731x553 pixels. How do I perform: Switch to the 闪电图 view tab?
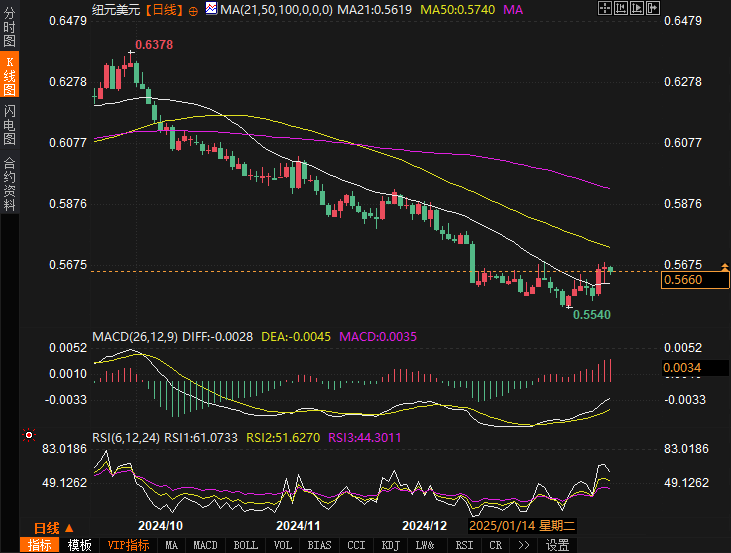tap(9, 125)
